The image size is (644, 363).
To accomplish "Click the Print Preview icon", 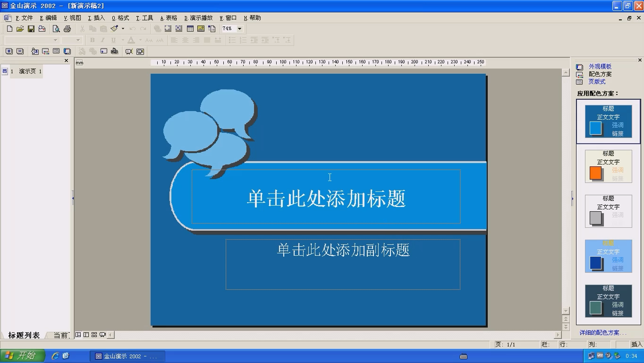I will coord(56,29).
